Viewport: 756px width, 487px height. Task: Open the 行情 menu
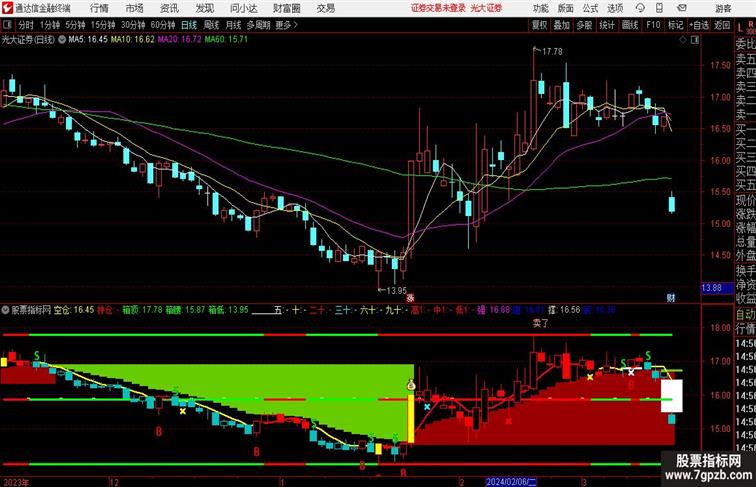click(99, 8)
